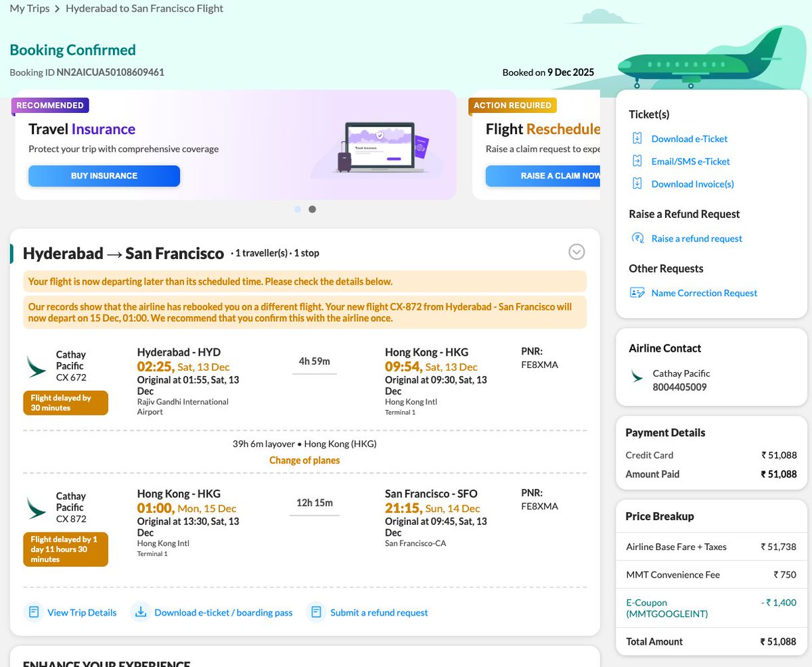Click the Submit a refund request form icon
The image size is (812, 667).
point(315,612)
